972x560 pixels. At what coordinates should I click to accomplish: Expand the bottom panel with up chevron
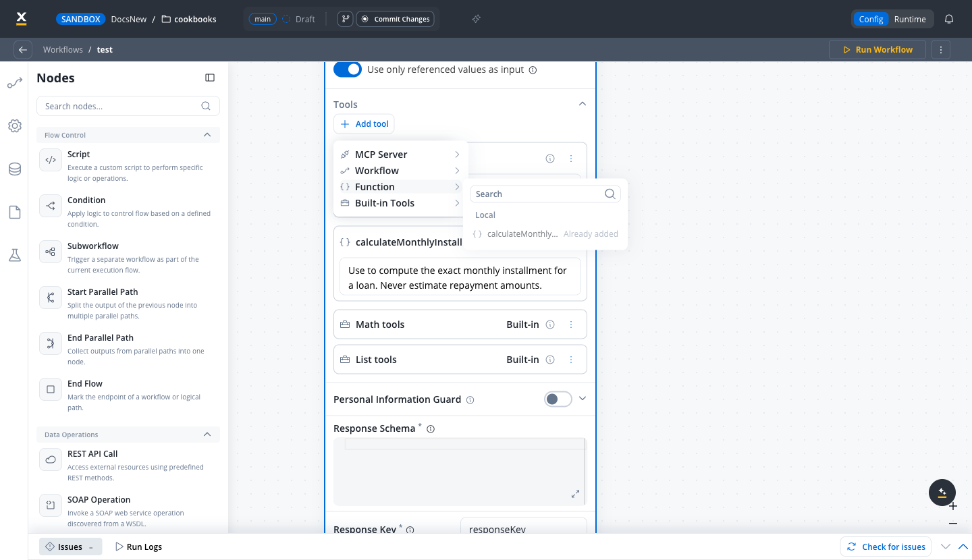(963, 547)
